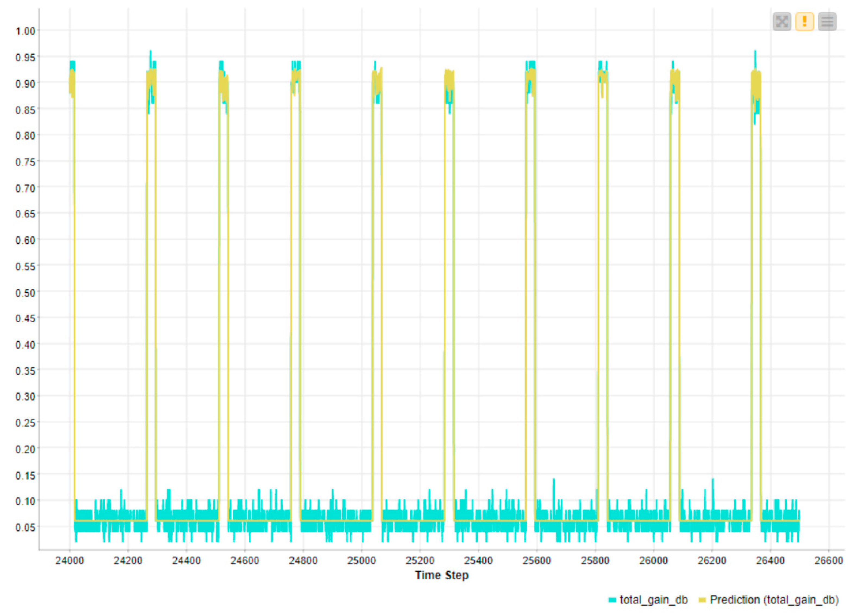The image size is (856, 616).
Task: Click the orange exclamation warning icon
Action: 804,21
